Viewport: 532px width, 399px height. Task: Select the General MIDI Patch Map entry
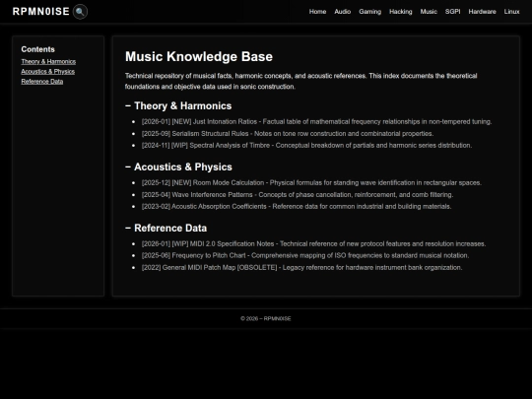302,267
